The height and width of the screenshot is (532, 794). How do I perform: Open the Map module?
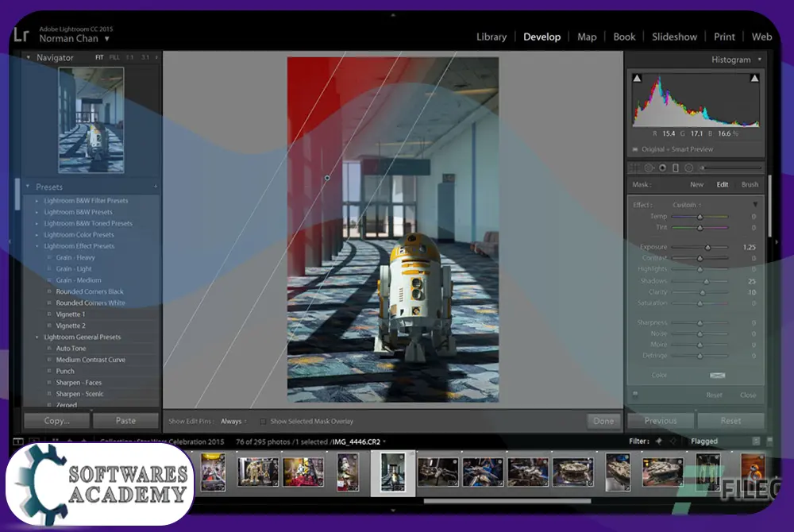587,37
